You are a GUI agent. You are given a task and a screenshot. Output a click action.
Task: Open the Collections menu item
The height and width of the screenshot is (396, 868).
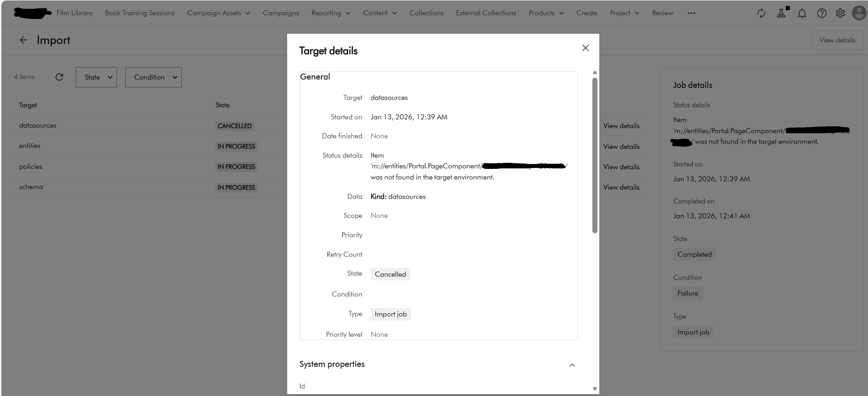(426, 13)
